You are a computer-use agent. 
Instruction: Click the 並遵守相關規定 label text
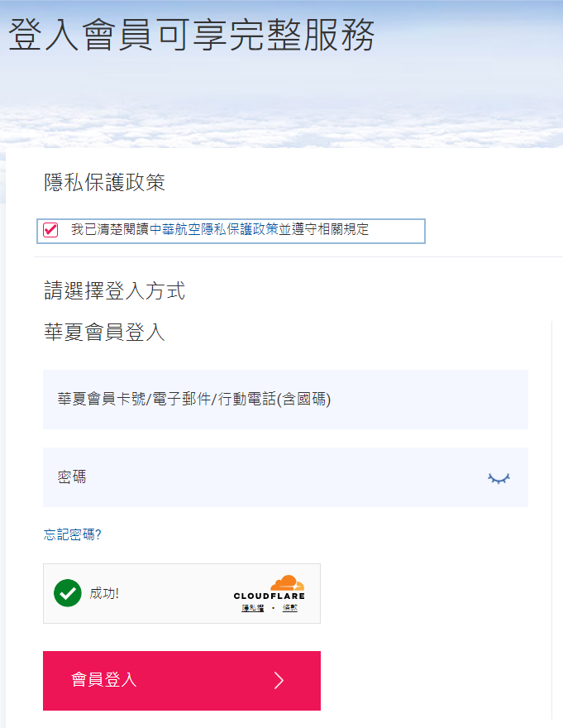click(x=323, y=229)
